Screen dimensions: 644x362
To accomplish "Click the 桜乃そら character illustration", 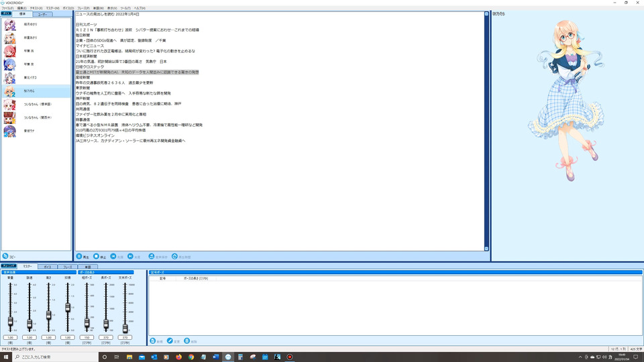I will (x=567, y=101).
